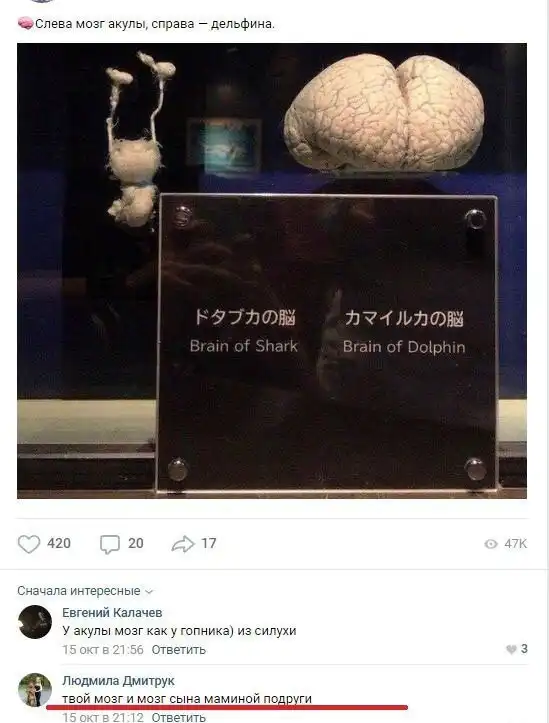Reply to Людмила Дмитрук's comment
This screenshot has height=723, width=549.
point(178,717)
